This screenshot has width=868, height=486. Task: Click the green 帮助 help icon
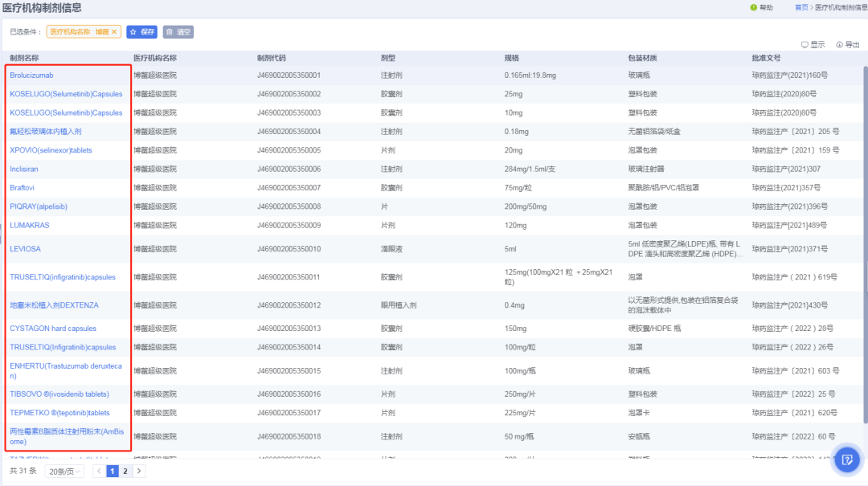(x=753, y=8)
